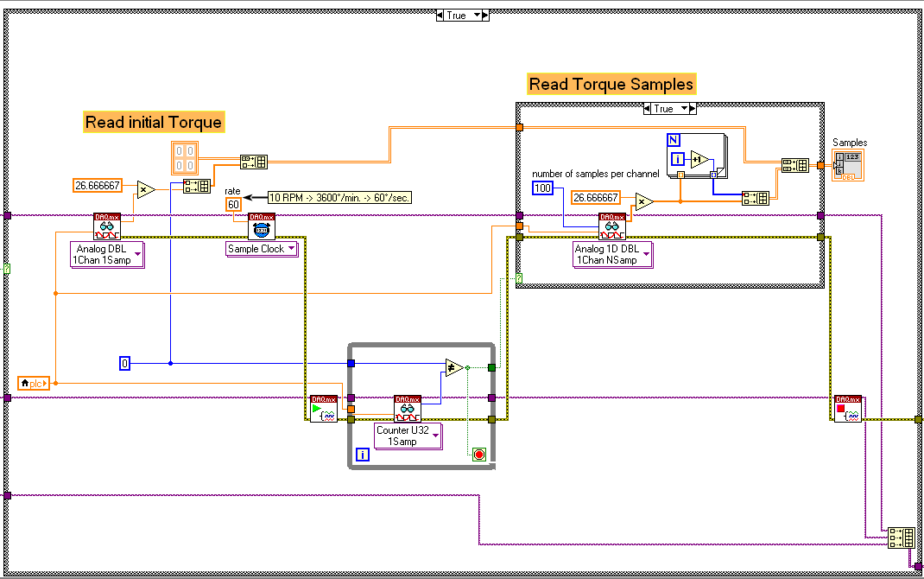Click the 'Samples' indicator label
The width and height of the screenshot is (924, 579).
(x=850, y=143)
